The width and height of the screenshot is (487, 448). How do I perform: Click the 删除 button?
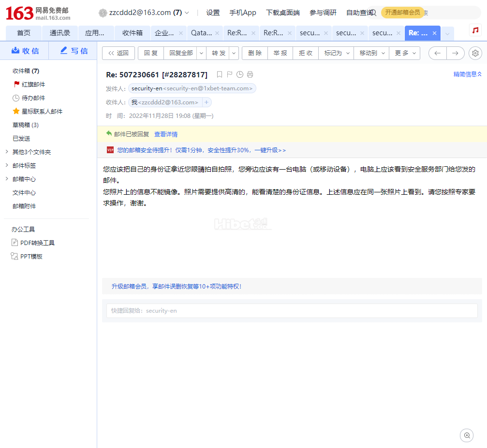click(255, 53)
